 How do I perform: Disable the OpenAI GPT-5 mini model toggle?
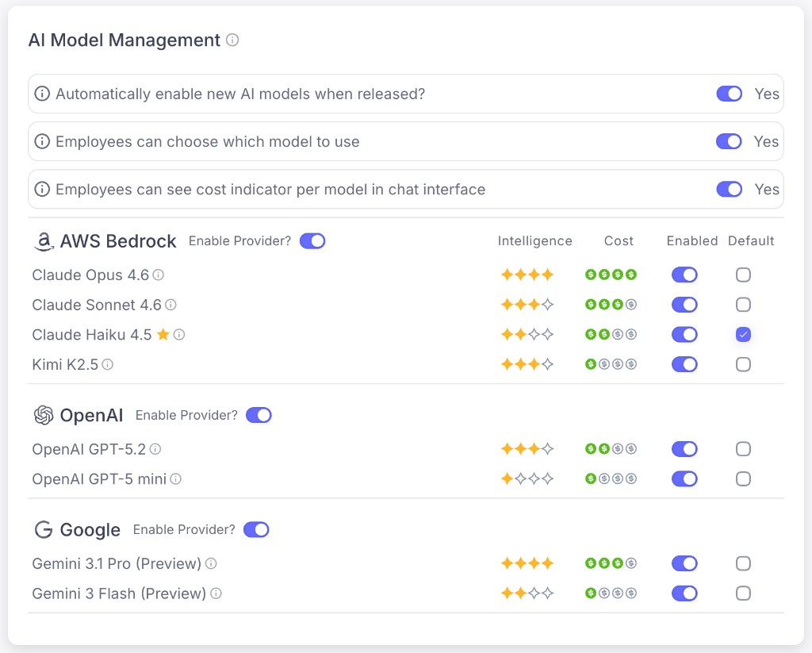coord(684,478)
